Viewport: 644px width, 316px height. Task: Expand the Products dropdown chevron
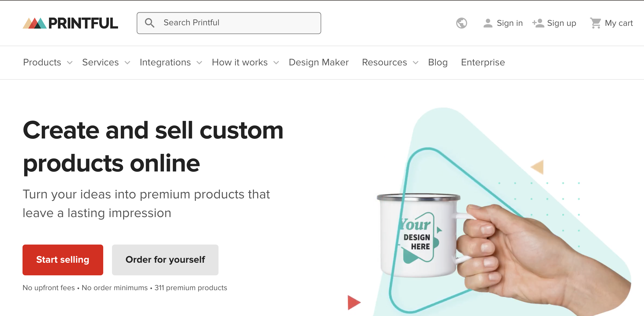pyautogui.click(x=70, y=63)
